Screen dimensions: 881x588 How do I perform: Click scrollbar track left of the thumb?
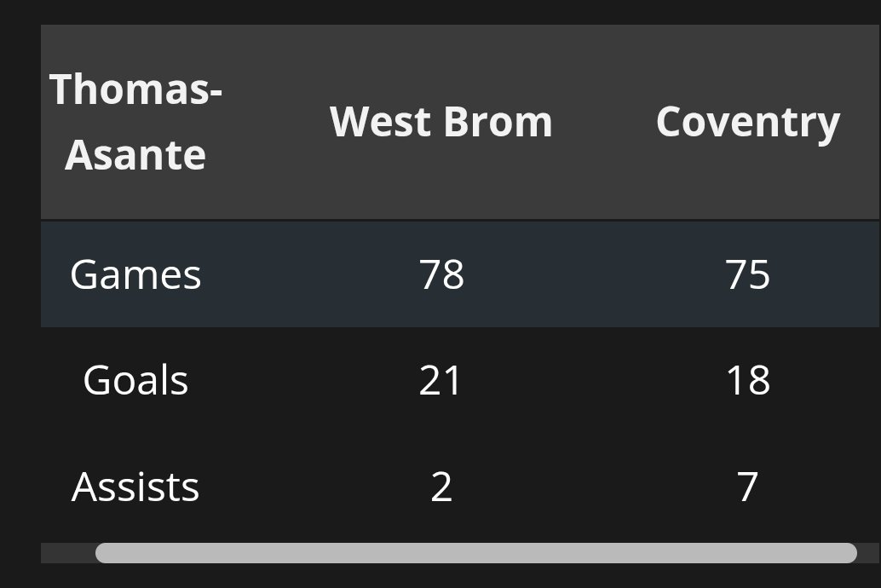[x=66, y=553]
